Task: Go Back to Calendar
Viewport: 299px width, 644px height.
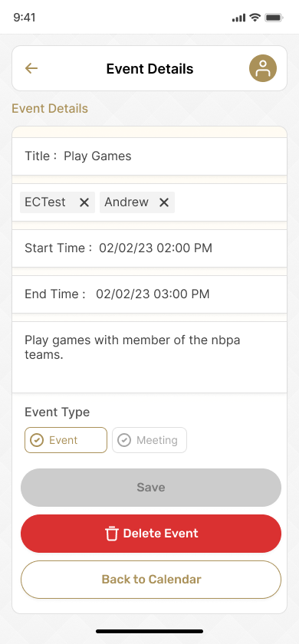Action: point(151,580)
